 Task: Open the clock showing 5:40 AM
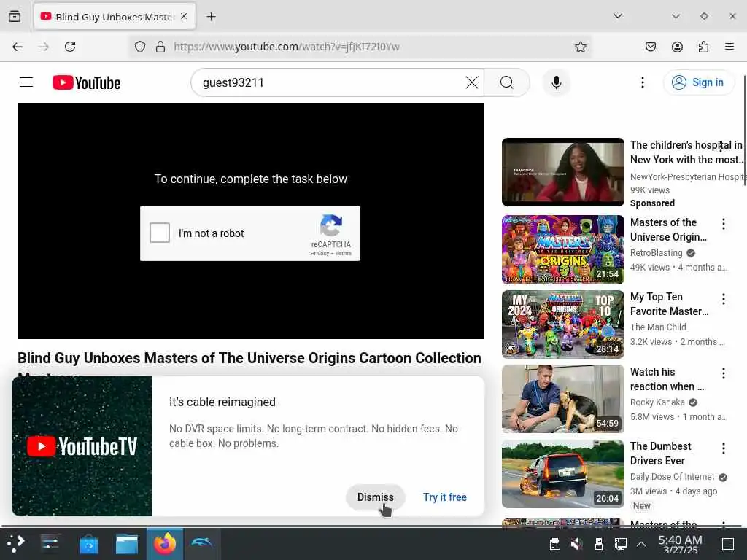click(680, 544)
